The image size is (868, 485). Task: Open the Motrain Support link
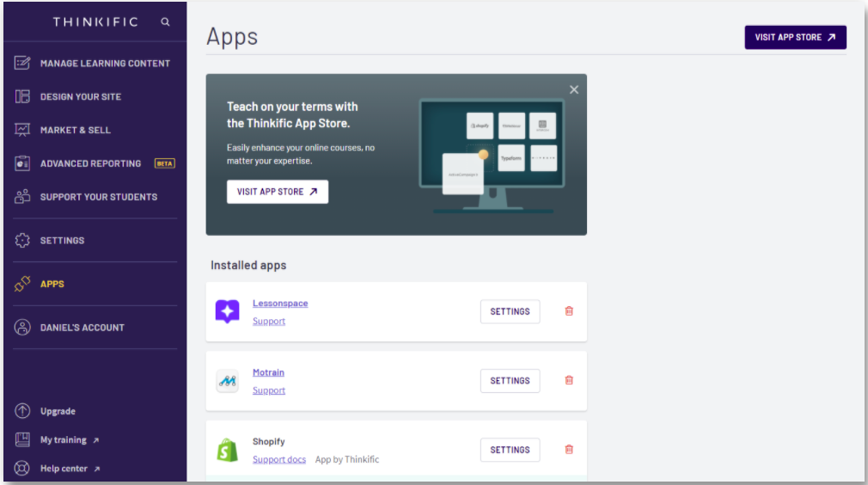[269, 390]
